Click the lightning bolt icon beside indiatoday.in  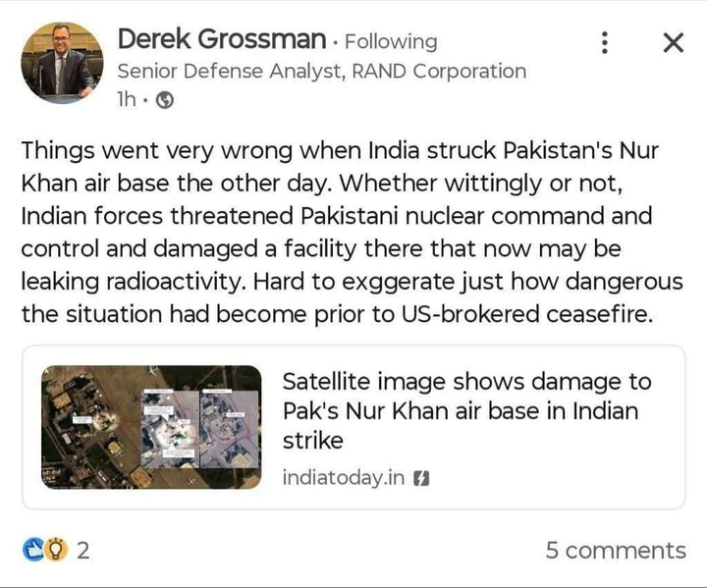421,478
